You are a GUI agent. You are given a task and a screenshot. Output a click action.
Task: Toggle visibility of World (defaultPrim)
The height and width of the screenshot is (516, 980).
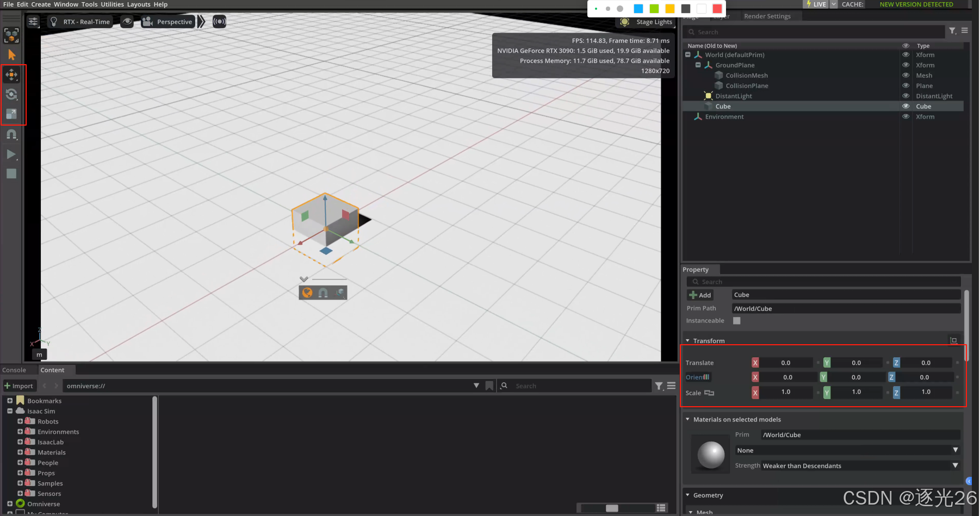[906, 55]
